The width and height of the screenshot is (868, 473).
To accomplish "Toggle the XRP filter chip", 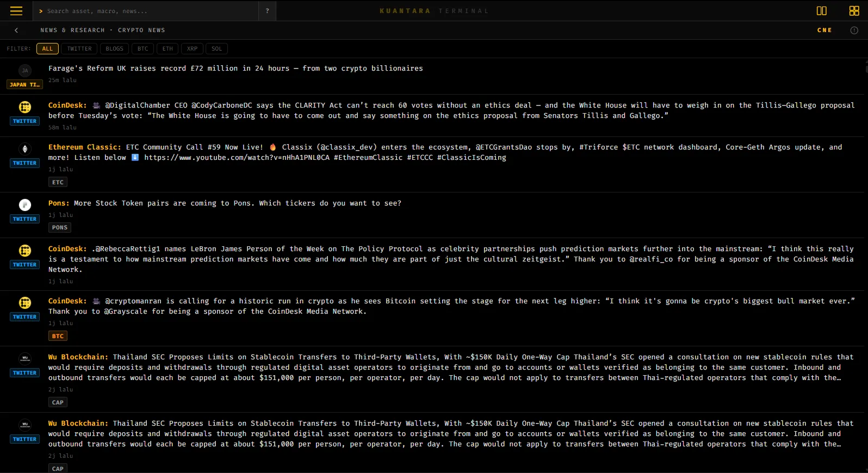I will tap(193, 49).
